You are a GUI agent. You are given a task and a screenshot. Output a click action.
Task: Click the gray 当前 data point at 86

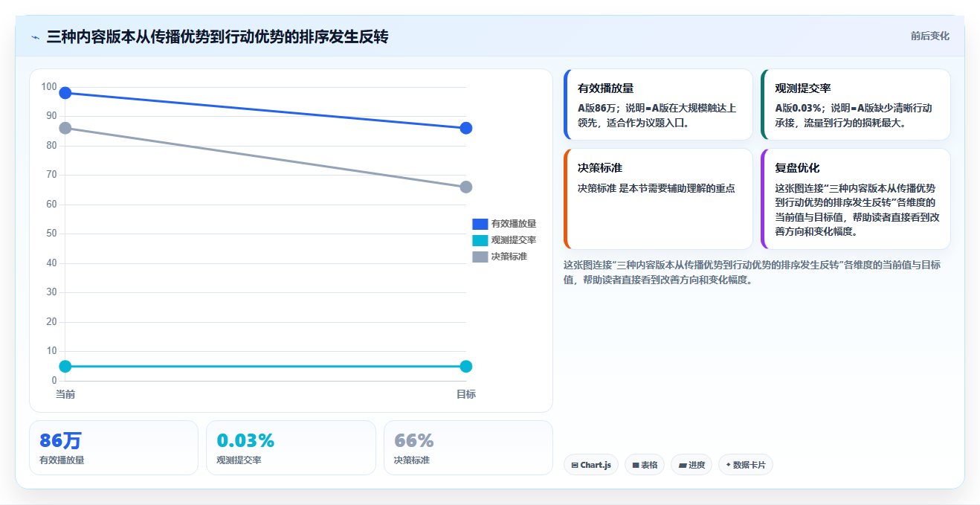65,128
